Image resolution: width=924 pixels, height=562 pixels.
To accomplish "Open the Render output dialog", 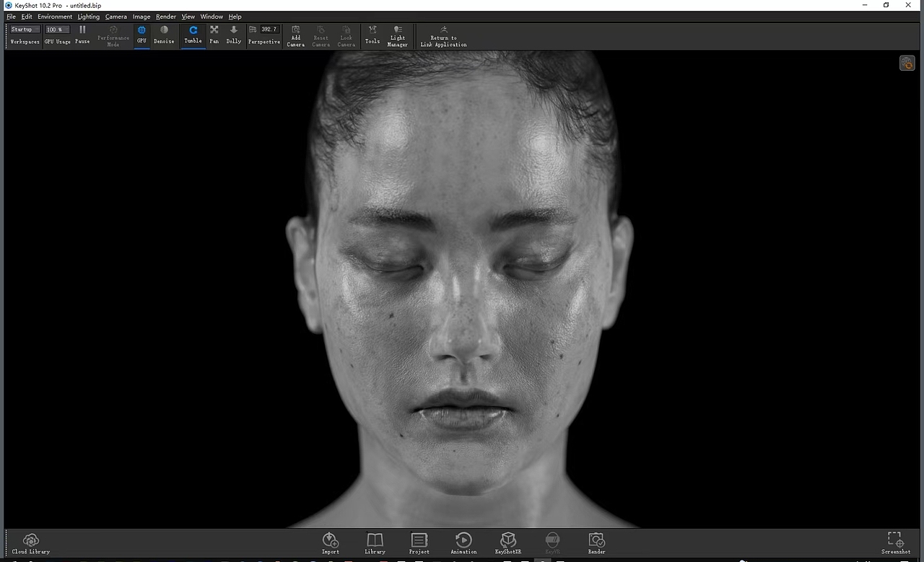I will coord(596,542).
